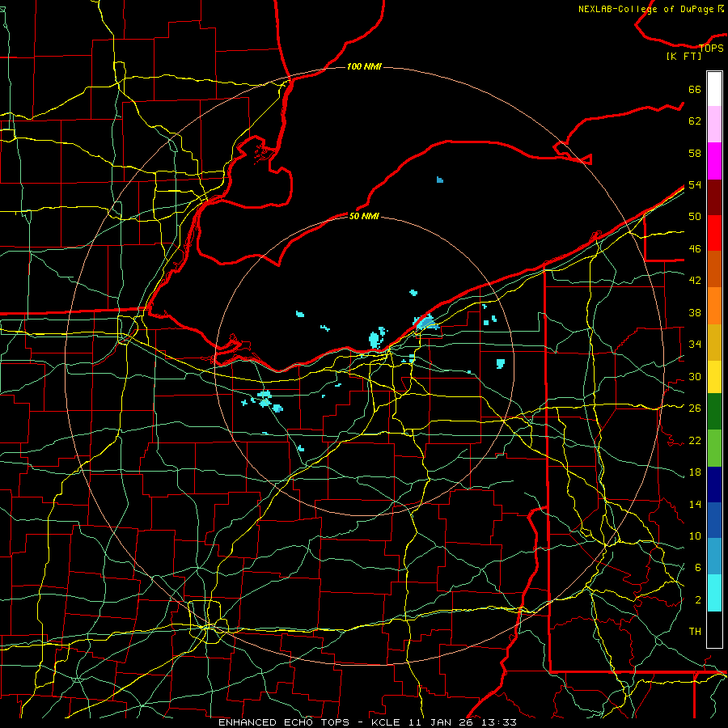Click the light blue legend swatch
Viewport: 728px width, 728px height.
tap(714, 556)
